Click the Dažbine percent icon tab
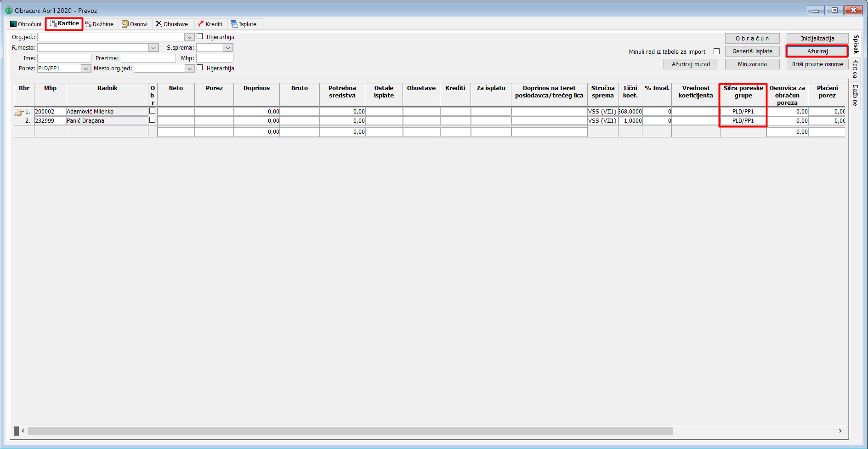 coord(88,24)
